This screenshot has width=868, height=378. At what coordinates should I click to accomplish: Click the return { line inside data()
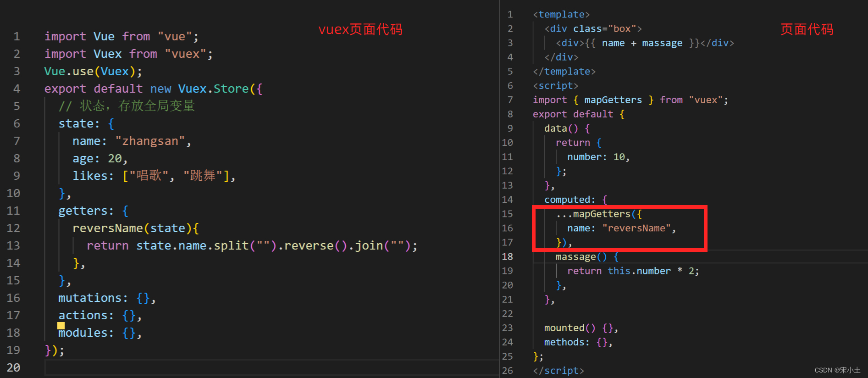[x=579, y=142]
